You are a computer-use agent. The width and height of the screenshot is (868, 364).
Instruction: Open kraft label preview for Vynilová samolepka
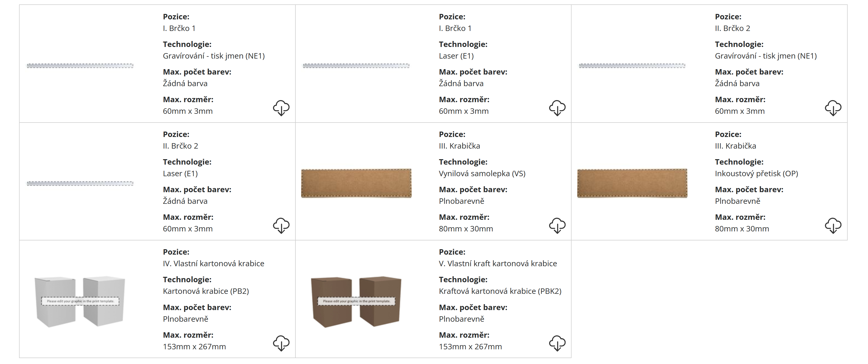(356, 183)
